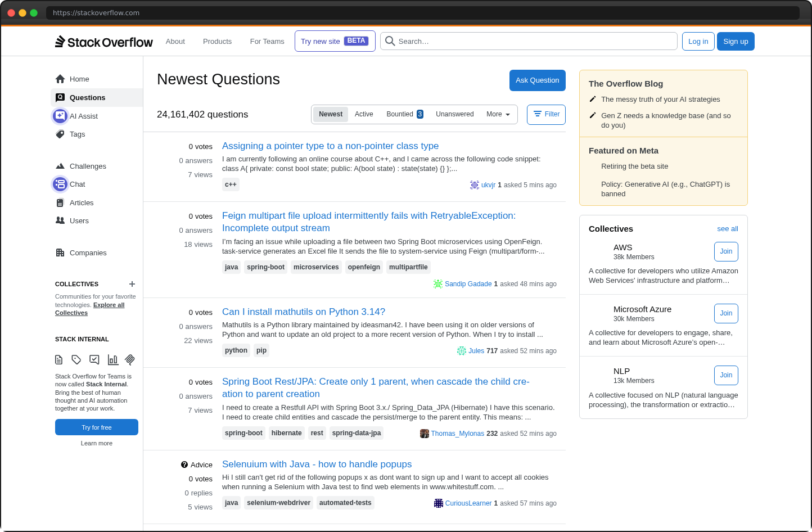Click the Tags icon in sidebar
This screenshot has width=812, height=532.
(x=60, y=134)
